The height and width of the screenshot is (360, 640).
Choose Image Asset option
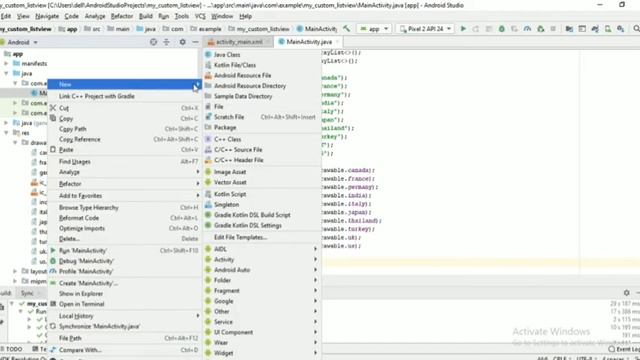262,172
